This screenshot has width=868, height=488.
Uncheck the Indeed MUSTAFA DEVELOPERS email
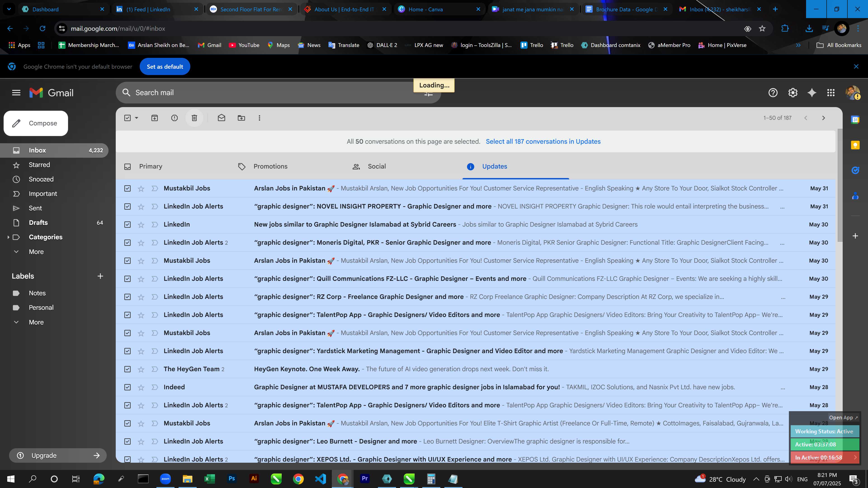[127, 387]
